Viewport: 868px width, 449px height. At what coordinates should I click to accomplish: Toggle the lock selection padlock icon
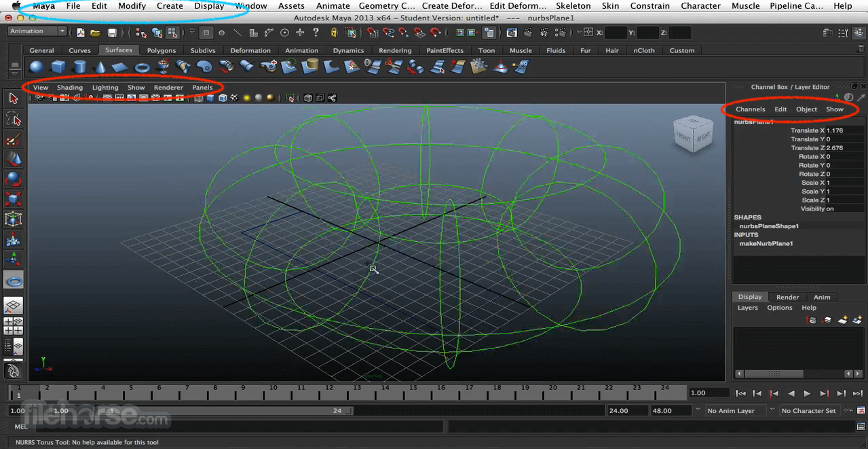(334, 33)
